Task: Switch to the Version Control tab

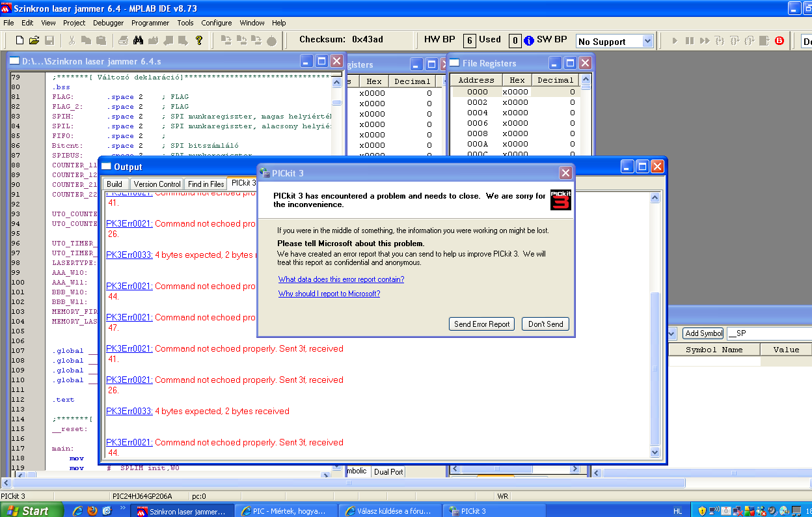Action: 157,184
